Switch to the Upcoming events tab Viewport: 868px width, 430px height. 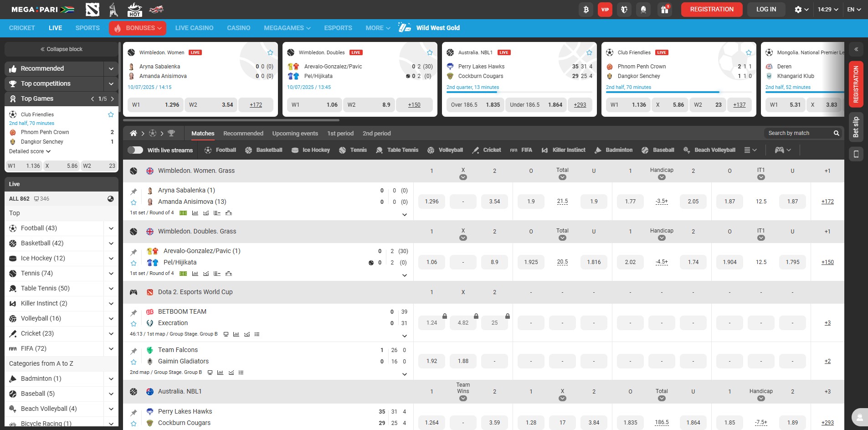pyautogui.click(x=295, y=133)
